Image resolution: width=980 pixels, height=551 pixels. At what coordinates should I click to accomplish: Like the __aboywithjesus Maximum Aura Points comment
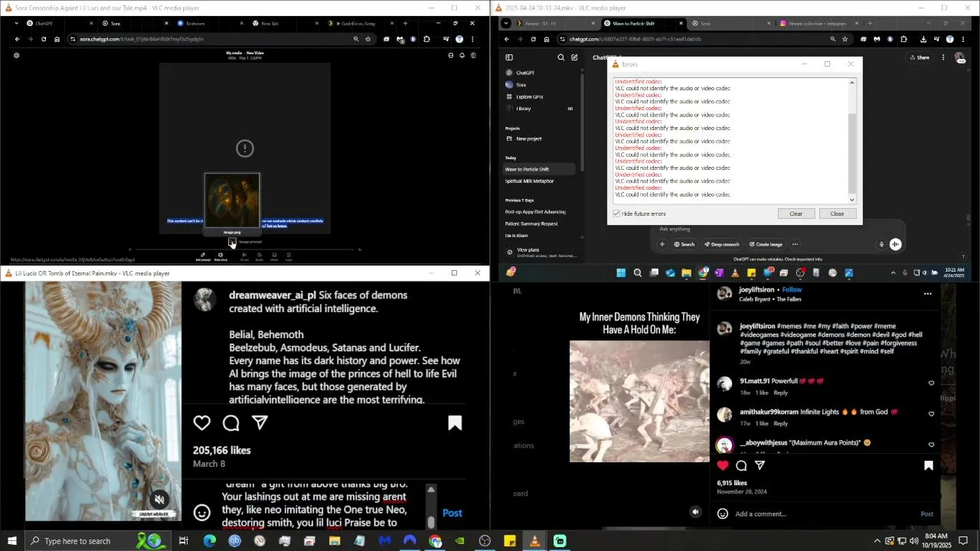click(931, 445)
